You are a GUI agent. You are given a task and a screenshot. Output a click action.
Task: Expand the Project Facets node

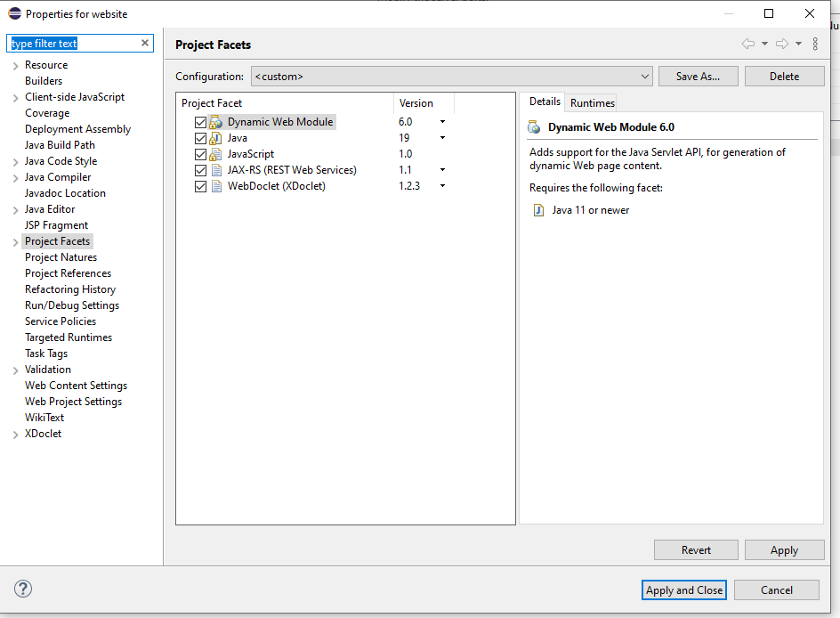pos(15,243)
